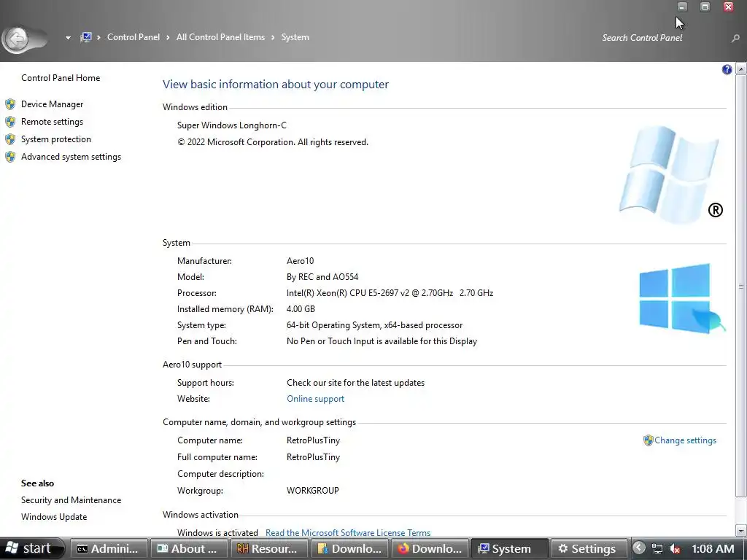
Task: Click the muted volume tray icon
Action: point(675,548)
